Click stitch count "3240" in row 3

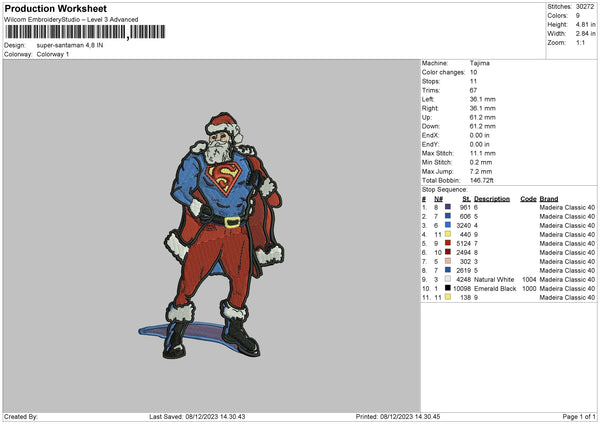point(463,225)
